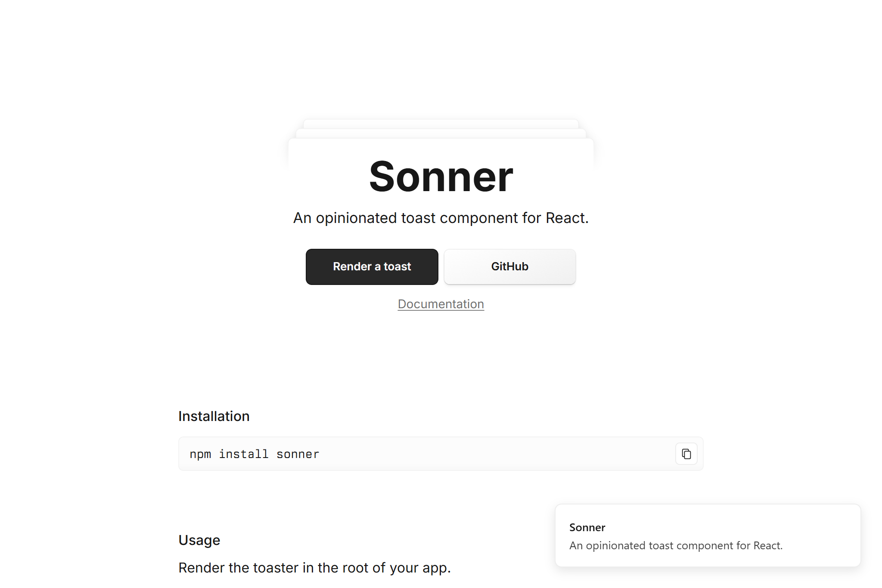
Task: Click the line reading Render the toaster
Action: tap(315, 567)
